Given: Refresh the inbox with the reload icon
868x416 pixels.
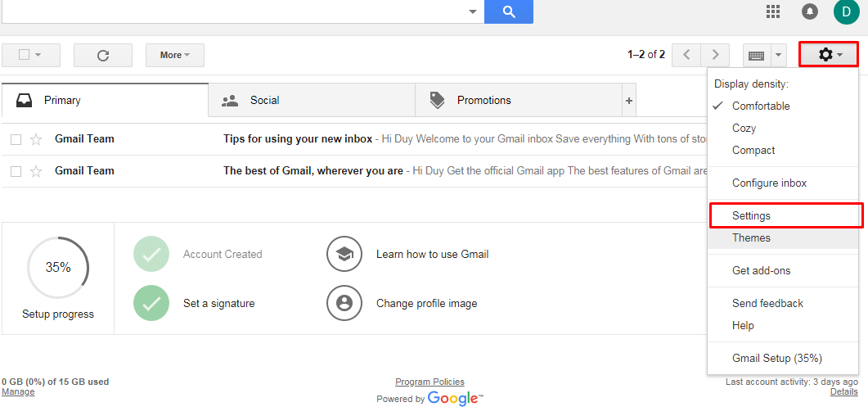Looking at the screenshot, I should (103, 55).
